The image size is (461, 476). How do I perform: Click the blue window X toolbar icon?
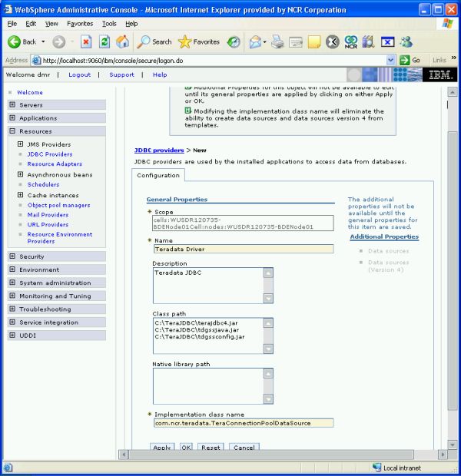click(388, 42)
